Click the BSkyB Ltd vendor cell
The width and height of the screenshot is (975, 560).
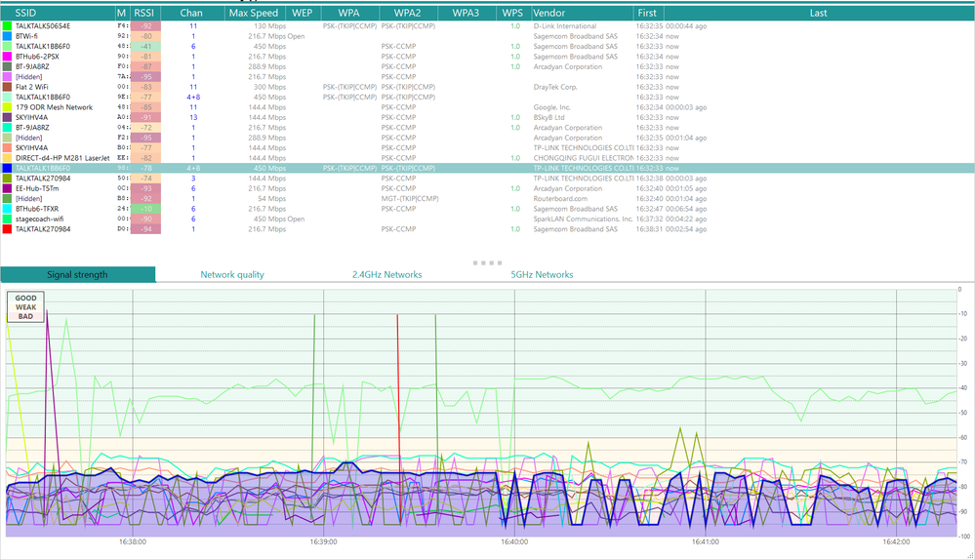coord(549,117)
